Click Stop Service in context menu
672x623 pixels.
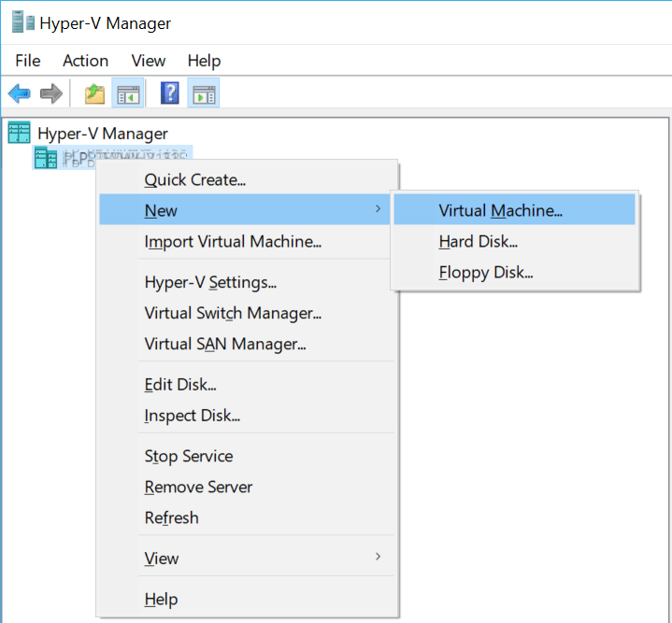coord(245,456)
